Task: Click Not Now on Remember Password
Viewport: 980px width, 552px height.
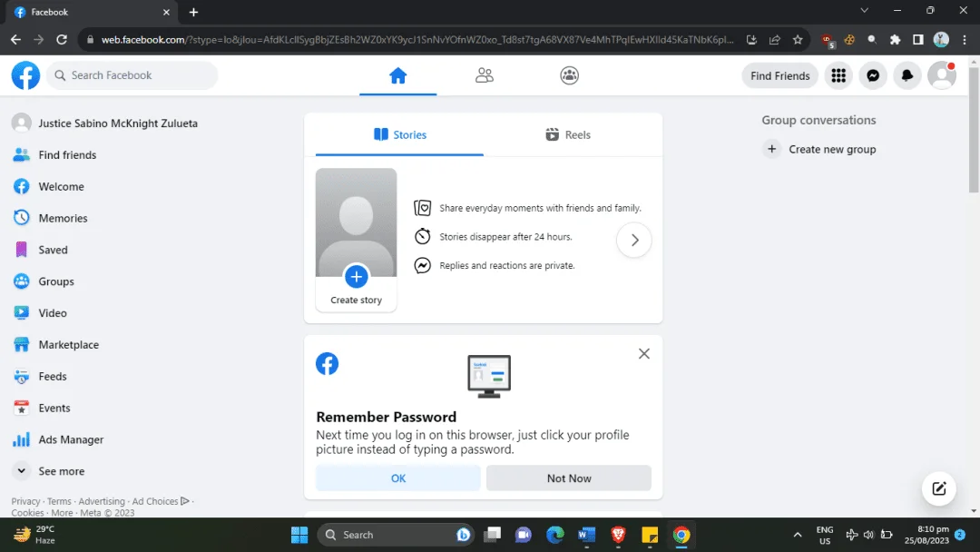Action: coord(569,478)
